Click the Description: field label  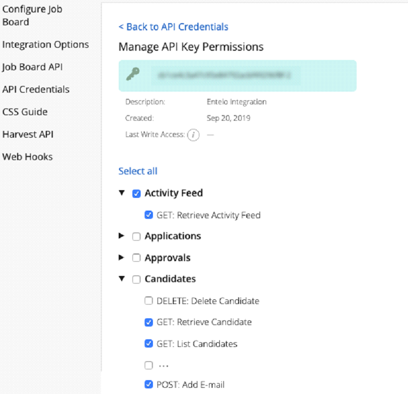(145, 102)
